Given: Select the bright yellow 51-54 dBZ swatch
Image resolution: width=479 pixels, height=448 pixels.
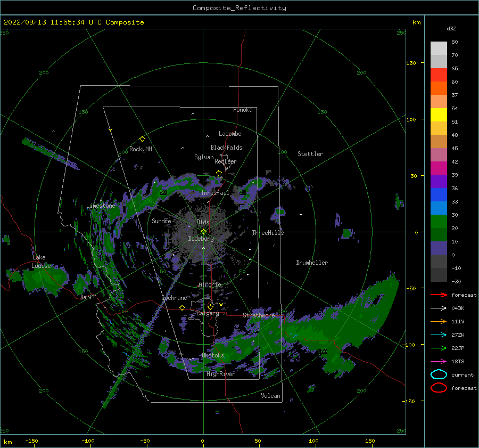Looking at the screenshot, I should coord(439,115).
